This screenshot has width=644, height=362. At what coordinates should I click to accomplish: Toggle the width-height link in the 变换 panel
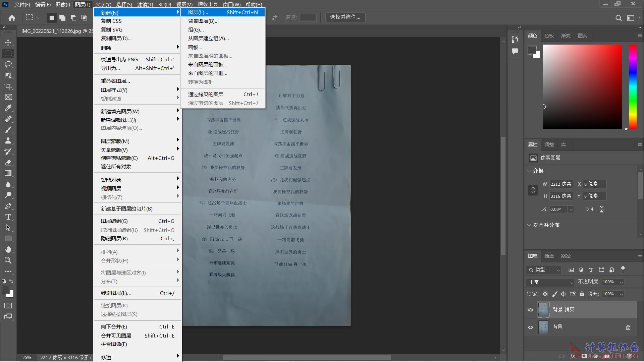point(533,190)
